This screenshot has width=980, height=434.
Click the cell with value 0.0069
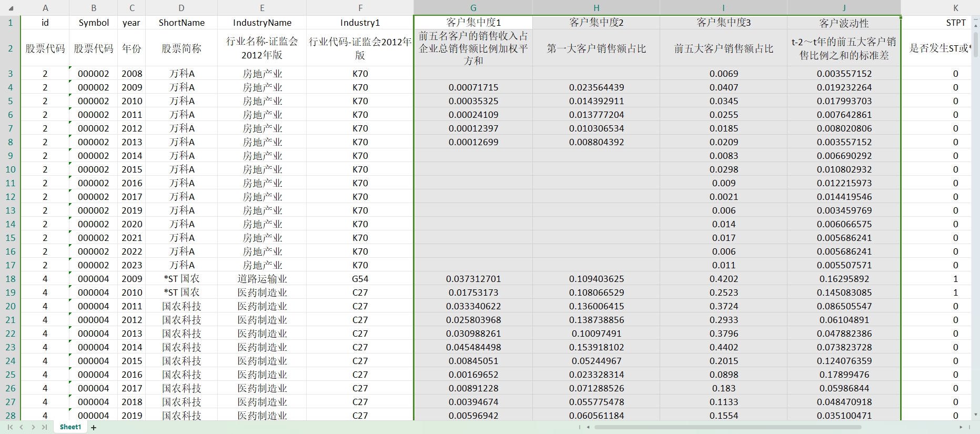[x=724, y=74]
